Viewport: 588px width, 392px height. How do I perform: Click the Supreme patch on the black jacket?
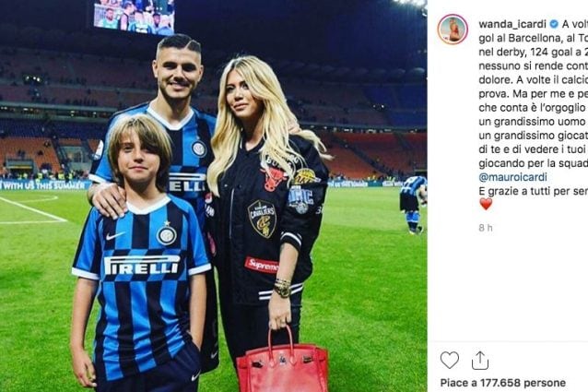(262, 266)
